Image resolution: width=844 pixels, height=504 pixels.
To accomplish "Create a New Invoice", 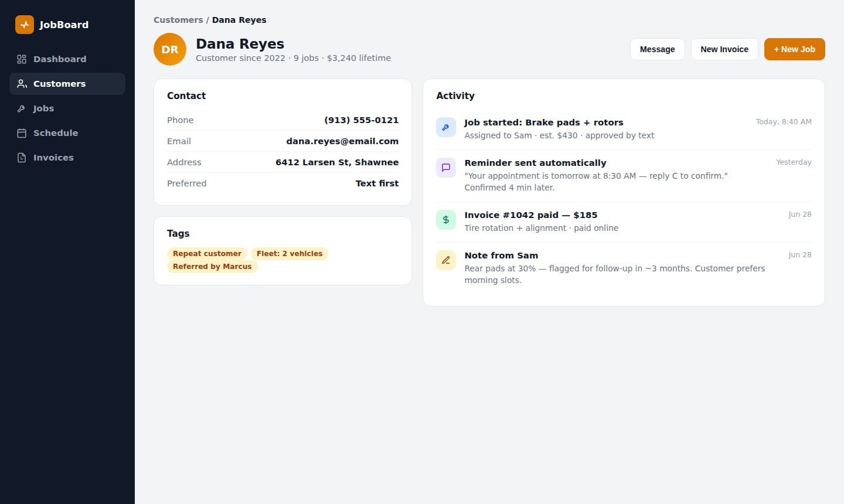I will [x=724, y=49].
